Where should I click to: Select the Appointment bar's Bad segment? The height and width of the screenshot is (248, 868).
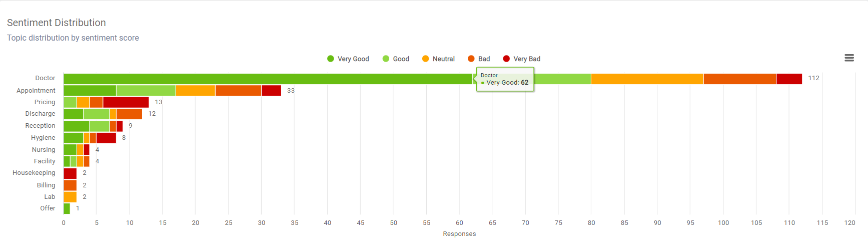(x=238, y=91)
